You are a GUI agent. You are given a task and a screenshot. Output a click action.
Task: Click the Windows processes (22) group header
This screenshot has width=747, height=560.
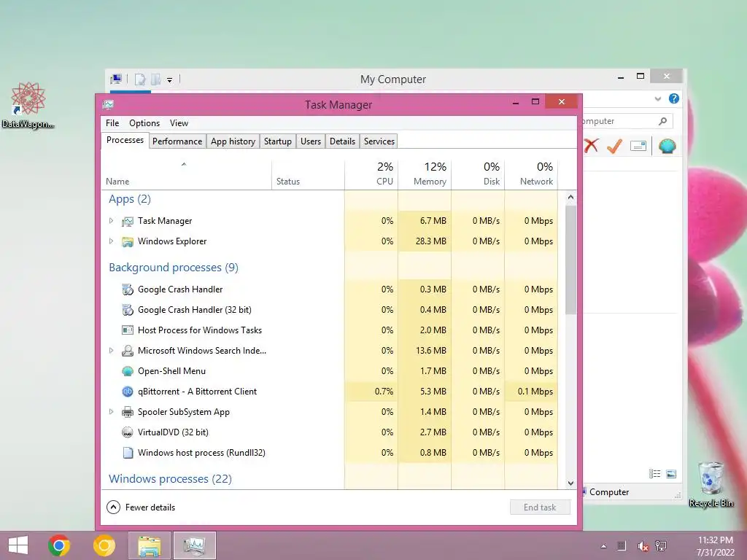click(170, 478)
